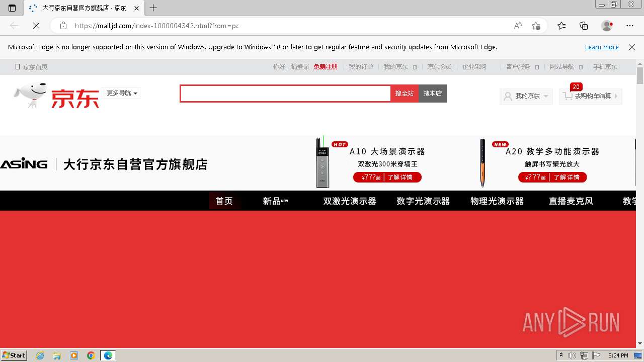
Task: Click 了解详情 for A20 教学多功能演示器
Action: pos(567,177)
